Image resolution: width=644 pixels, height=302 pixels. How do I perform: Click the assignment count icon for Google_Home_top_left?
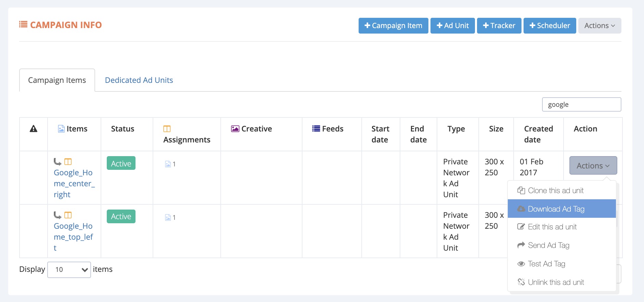pyautogui.click(x=168, y=217)
